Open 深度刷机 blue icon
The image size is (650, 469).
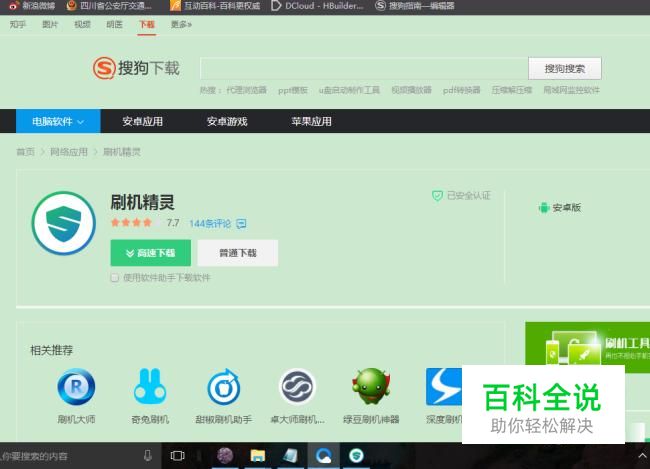(444, 386)
